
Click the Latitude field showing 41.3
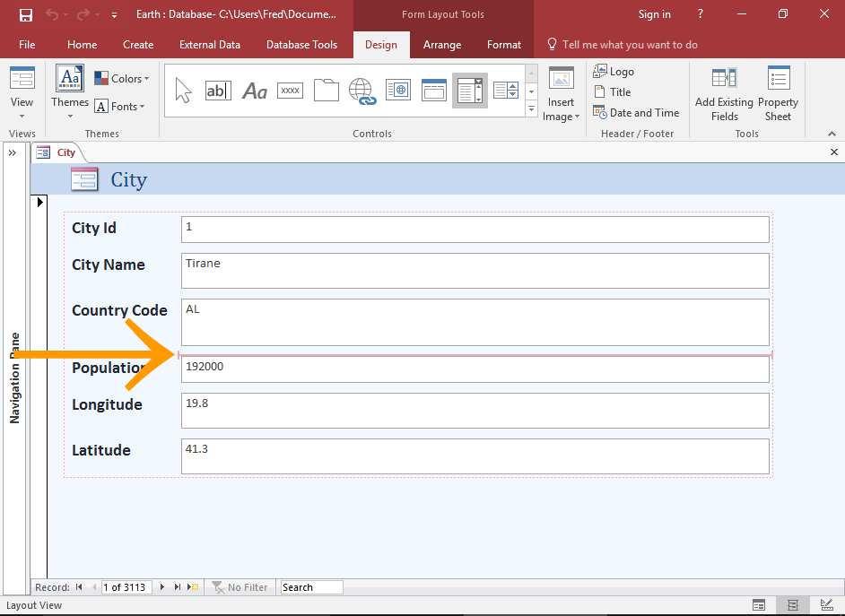[x=475, y=456]
